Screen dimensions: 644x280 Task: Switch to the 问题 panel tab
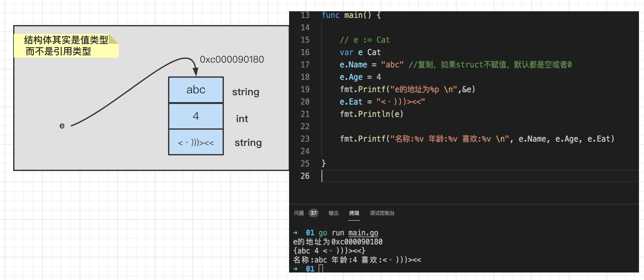pyautogui.click(x=298, y=213)
